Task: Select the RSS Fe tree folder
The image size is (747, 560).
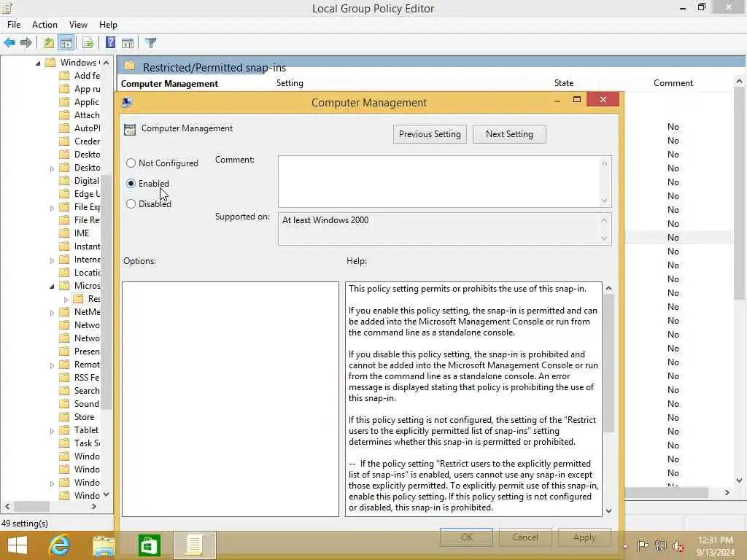Action: pos(87,378)
